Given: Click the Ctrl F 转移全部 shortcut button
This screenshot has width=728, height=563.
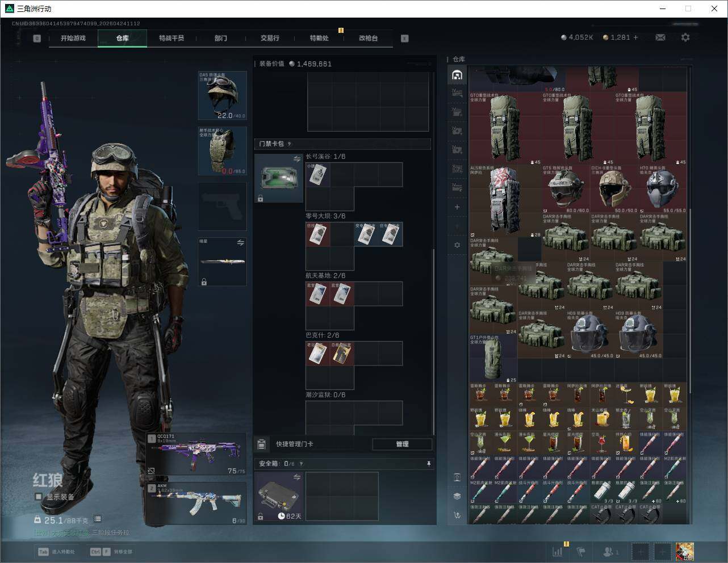Looking at the screenshot, I should [x=111, y=552].
